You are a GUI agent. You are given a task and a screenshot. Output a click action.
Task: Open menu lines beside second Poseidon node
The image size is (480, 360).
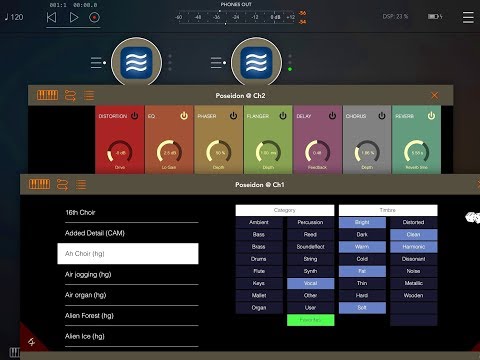216,63
